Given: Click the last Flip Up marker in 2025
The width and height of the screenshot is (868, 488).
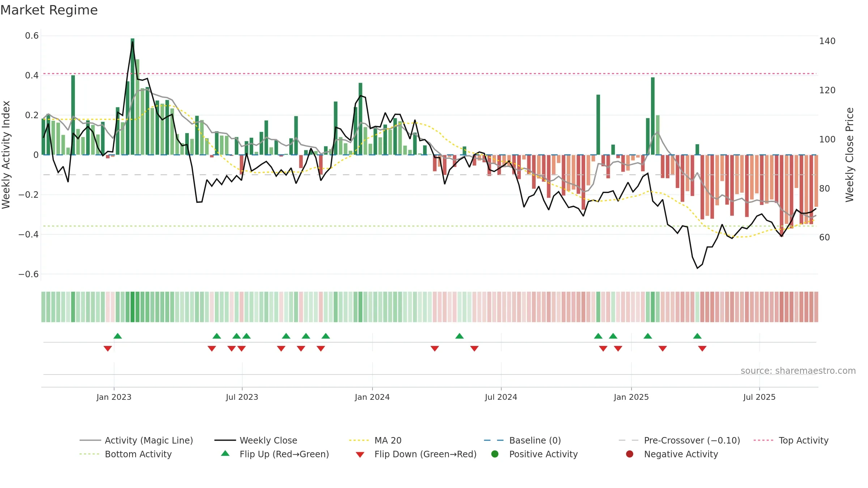Looking at the screenshot, I should click(697, 336).
